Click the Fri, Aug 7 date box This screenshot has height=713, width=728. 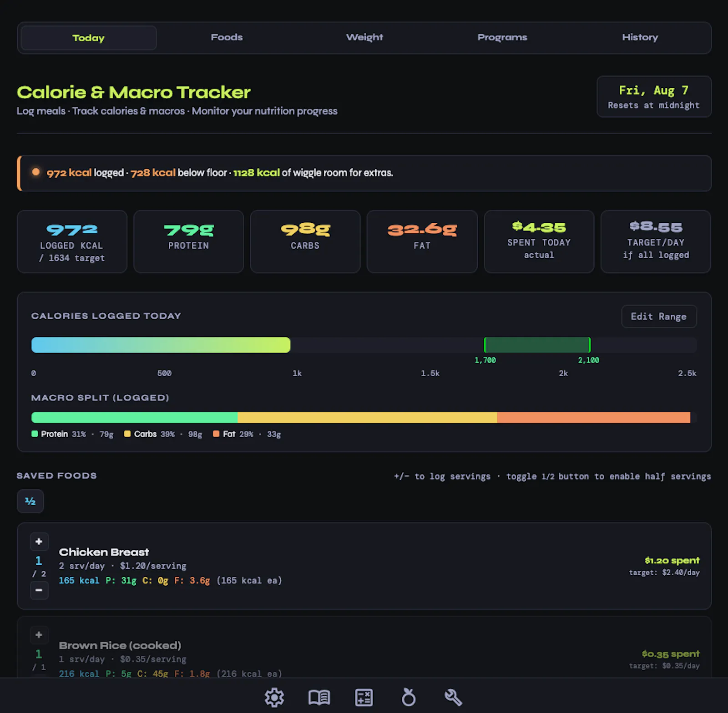(x=654, y=97)
